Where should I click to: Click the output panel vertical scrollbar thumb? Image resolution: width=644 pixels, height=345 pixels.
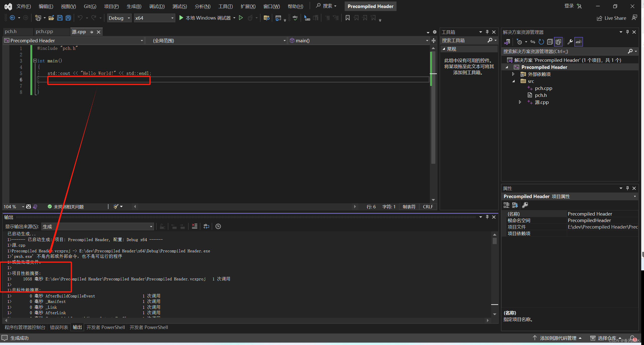494,241
